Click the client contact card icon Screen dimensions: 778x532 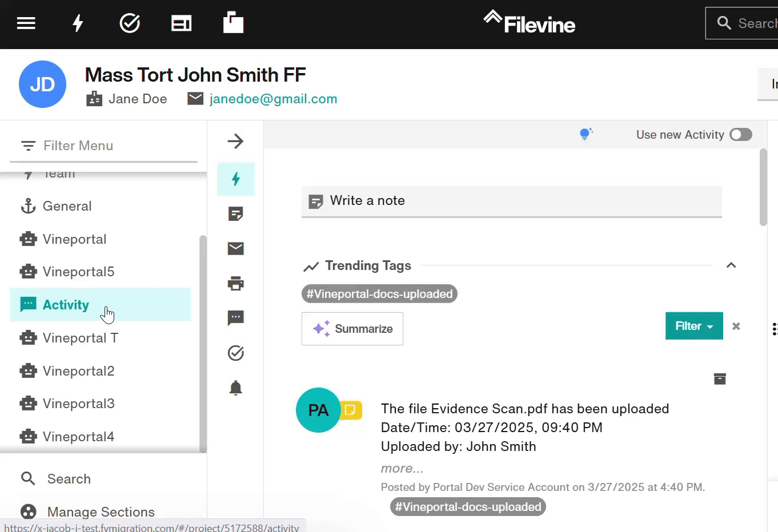pos(94,99)
